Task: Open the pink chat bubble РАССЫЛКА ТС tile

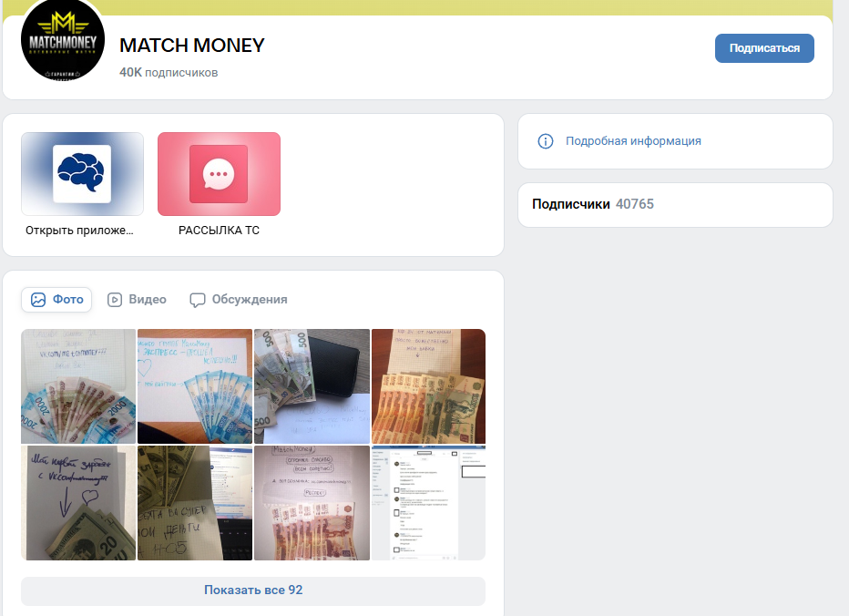Action: click(219, 174)
